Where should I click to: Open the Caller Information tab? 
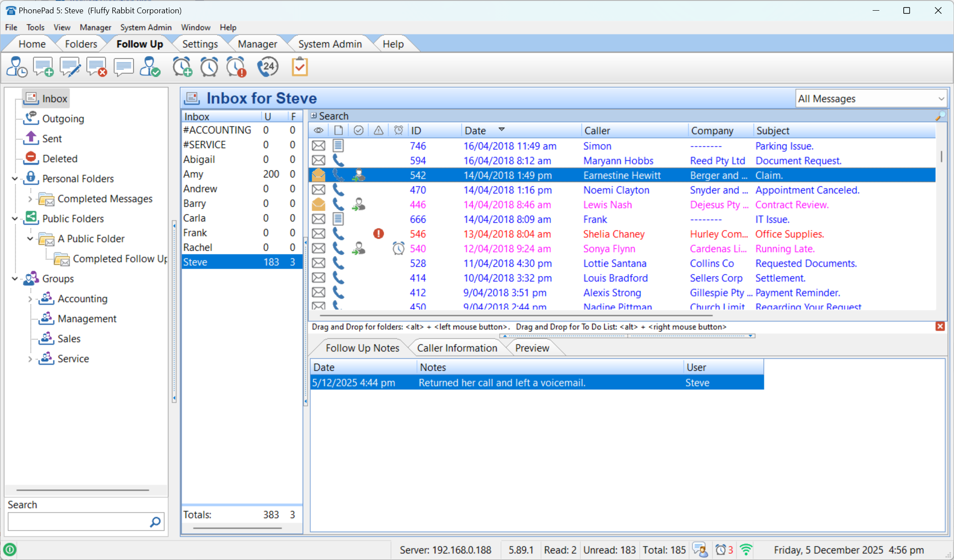pos(457,348)
